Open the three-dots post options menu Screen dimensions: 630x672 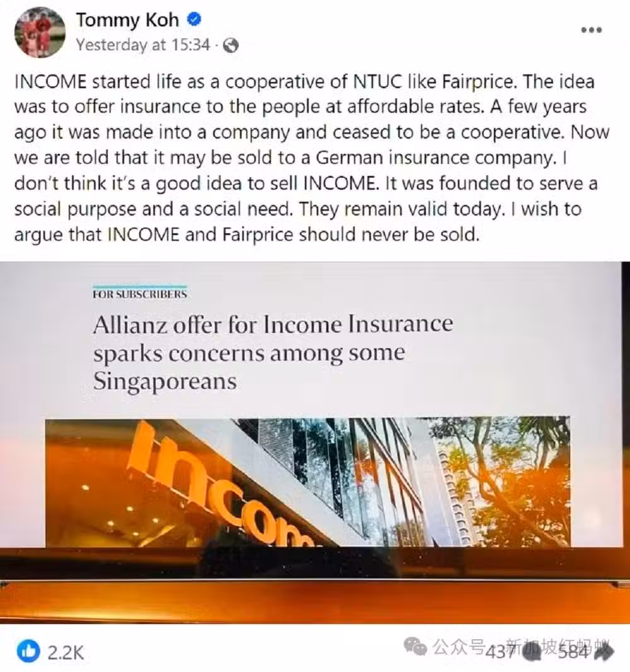[x=592, y=30]
